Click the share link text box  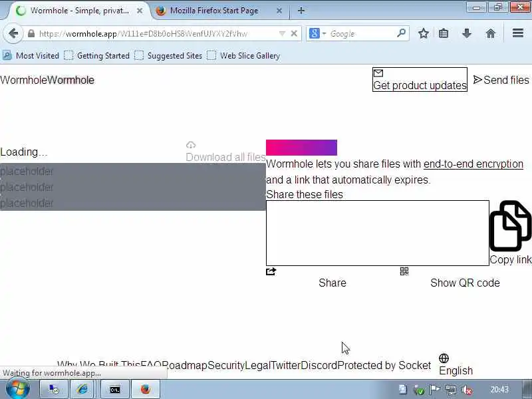pos(378,233)
